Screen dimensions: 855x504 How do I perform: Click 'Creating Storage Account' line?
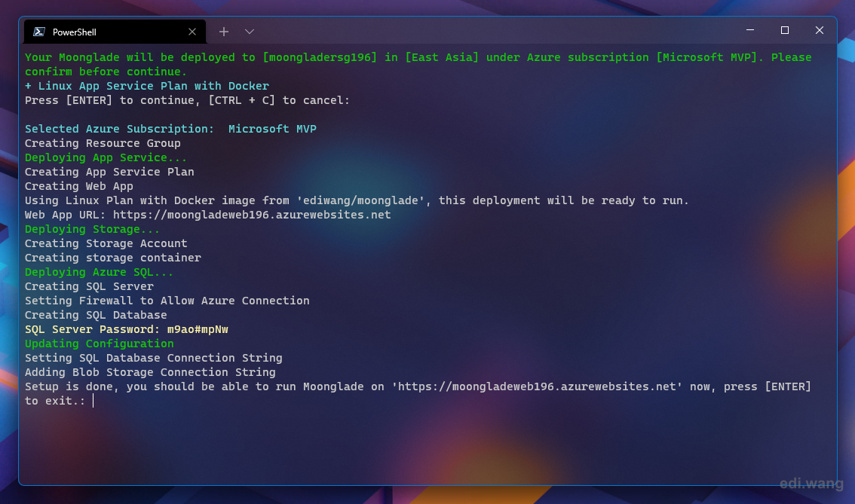[106, 243]
